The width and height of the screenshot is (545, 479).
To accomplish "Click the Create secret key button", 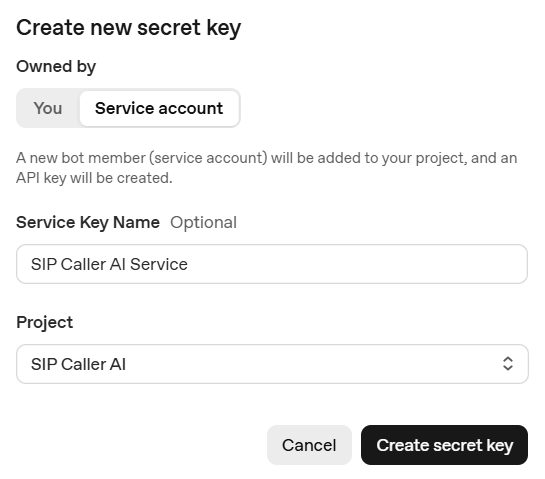I will pyautogui.click(x=444, y=445).
